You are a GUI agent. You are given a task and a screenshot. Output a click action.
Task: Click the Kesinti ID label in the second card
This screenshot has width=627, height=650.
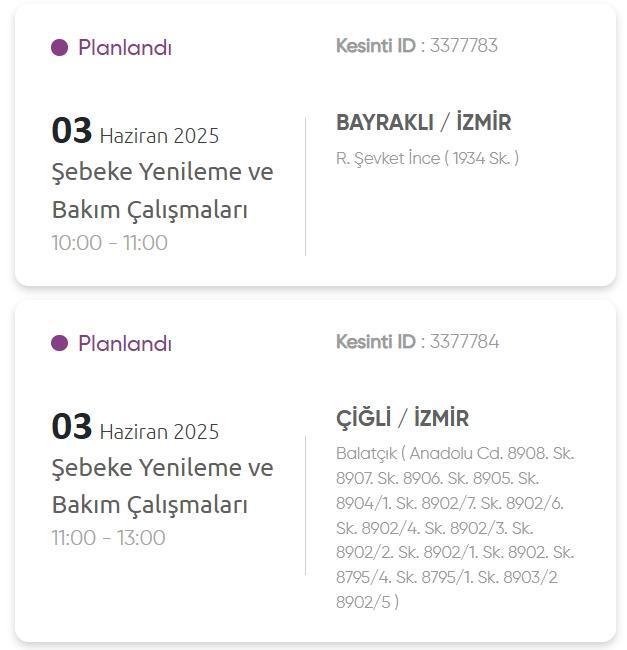pos(376,342)
